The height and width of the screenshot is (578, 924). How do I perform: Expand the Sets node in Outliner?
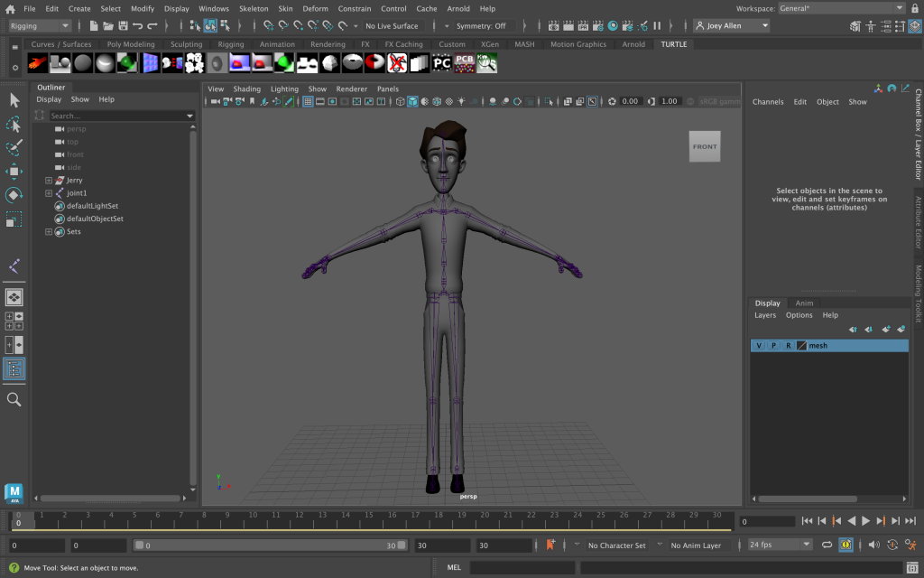coord(49,232)
